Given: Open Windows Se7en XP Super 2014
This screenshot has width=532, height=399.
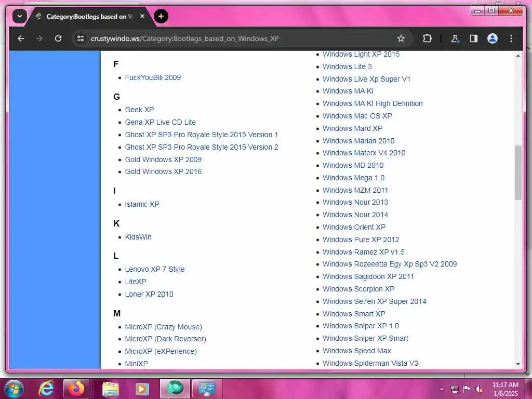Looking at the screenshot, I should pyautogui.click(x=374, y=302).
